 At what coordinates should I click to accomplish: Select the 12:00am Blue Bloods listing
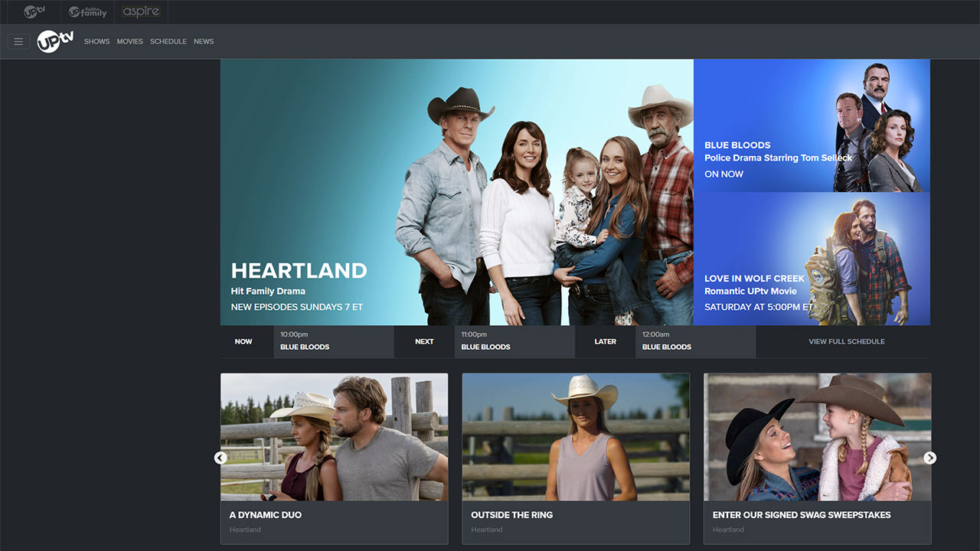point(695,341)
